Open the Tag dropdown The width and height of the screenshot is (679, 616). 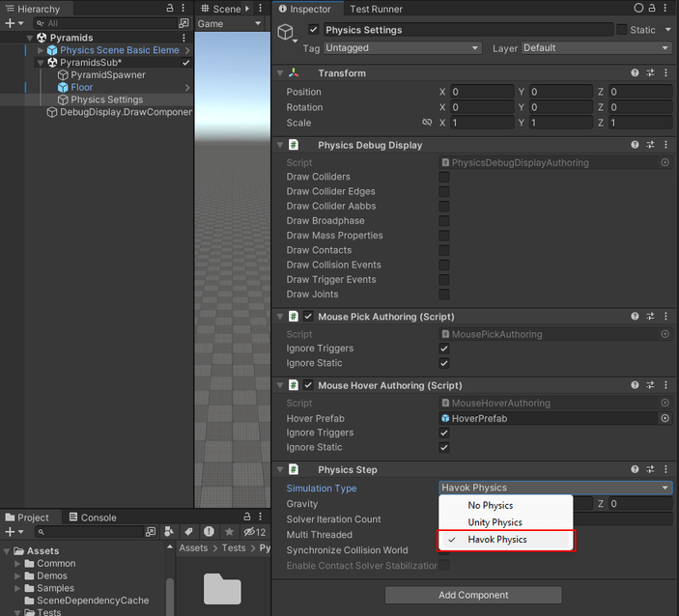[403, 48]
